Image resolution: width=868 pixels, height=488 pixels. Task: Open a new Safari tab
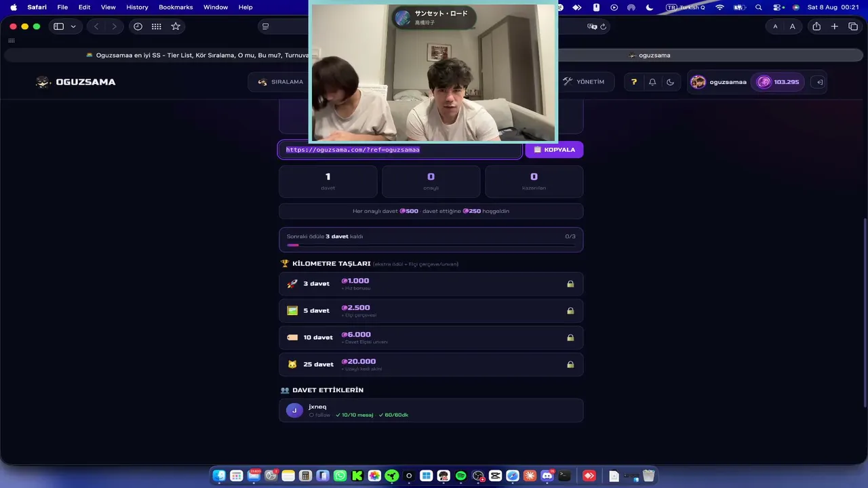[835, 26]
